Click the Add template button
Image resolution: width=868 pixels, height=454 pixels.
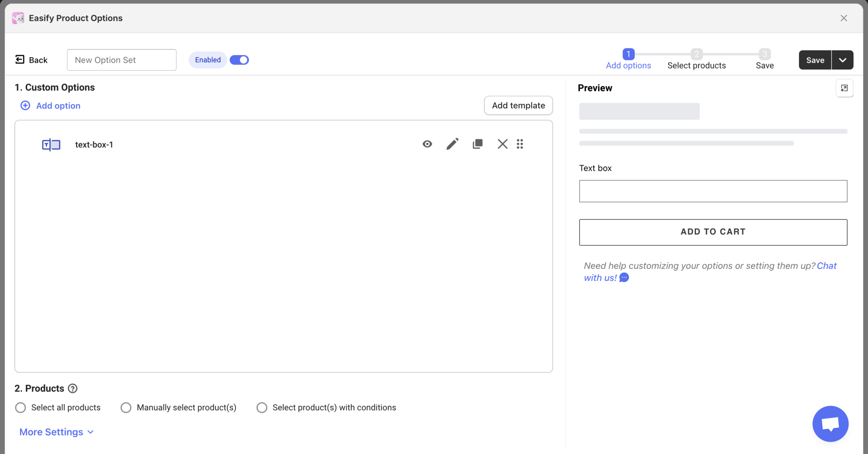pyautogui.click(x=518, y=105)
